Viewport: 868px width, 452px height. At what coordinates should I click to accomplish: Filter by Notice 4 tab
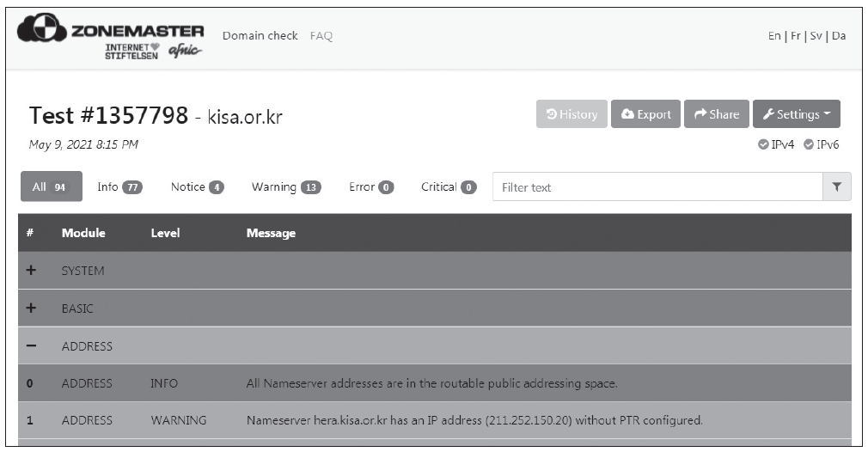coord(197,187)
